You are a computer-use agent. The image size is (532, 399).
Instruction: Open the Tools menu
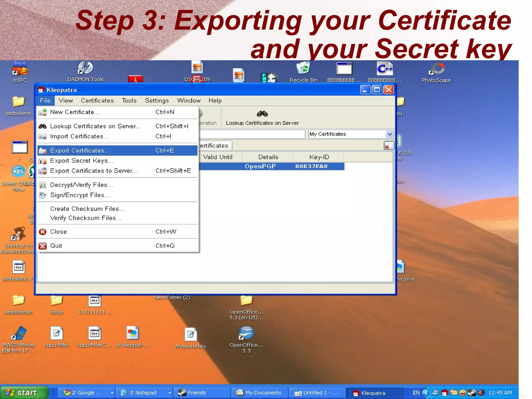tap(129, 101)
